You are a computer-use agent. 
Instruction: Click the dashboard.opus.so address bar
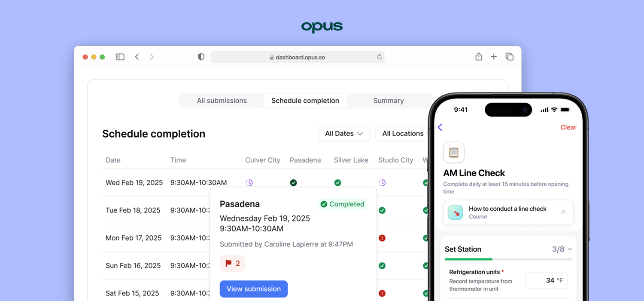click(298, 57)
